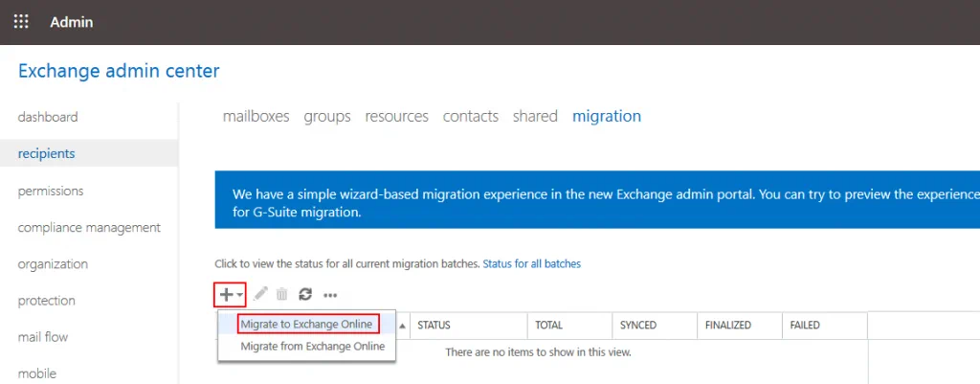Sort by the STATUS column header
The width and height of the screenshot is (980, 384).
click(x=434, y=326)
